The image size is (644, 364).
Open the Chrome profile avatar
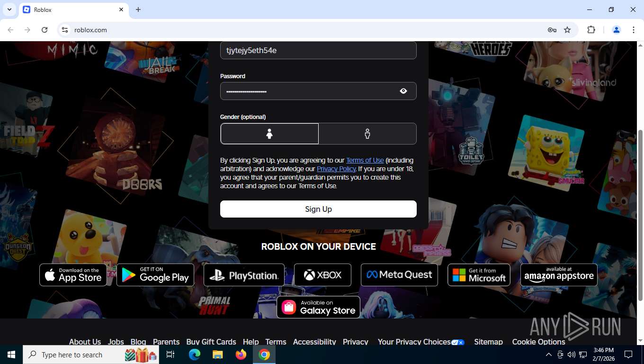point(617,30)
